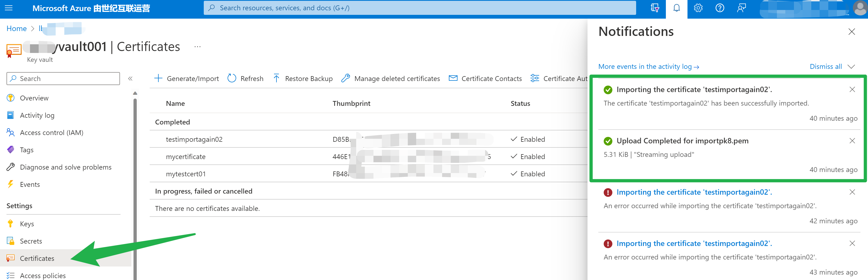This screenshot has width=868, height=280.
Task: Click the notifications bell icon
Action: [x=676, y=8]
